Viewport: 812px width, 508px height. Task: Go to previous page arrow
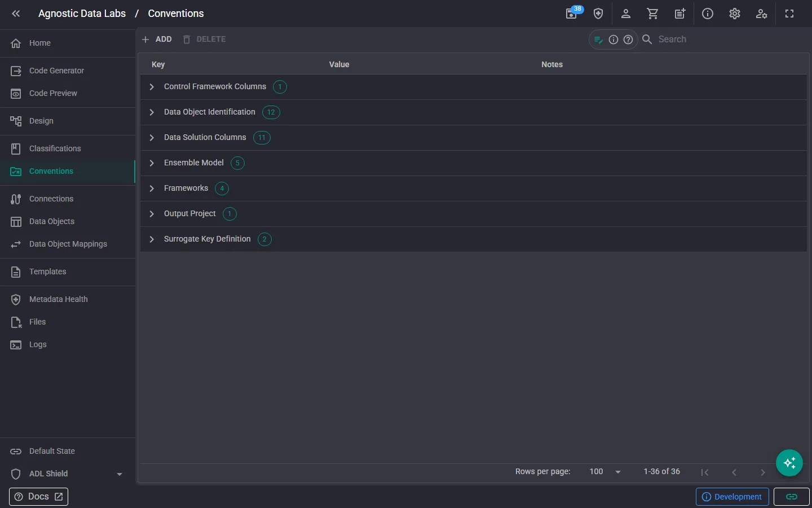734,472
